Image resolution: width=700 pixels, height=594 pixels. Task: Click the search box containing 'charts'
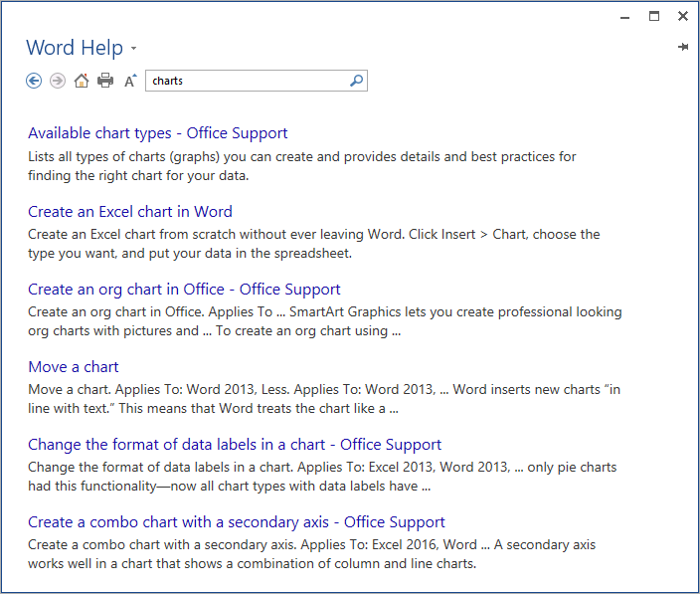257,81
